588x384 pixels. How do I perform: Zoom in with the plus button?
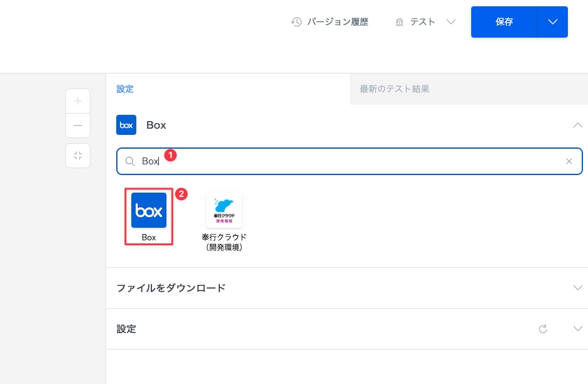[x=78, y=101]
